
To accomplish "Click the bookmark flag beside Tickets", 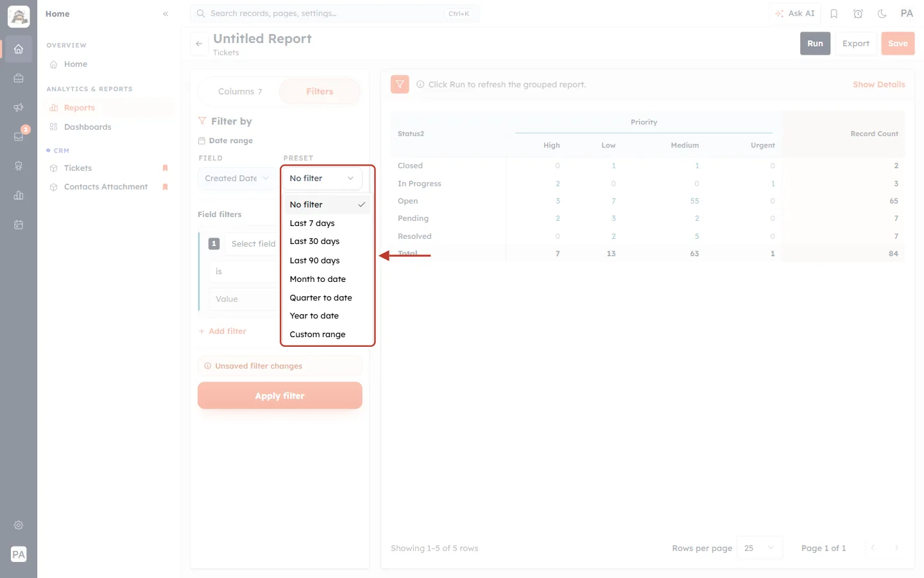I will [x=165, y=168].
